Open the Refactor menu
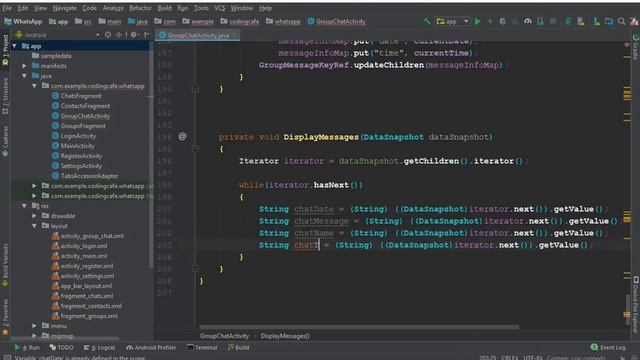This screenshot has width=640, height=360. [140, 8]
